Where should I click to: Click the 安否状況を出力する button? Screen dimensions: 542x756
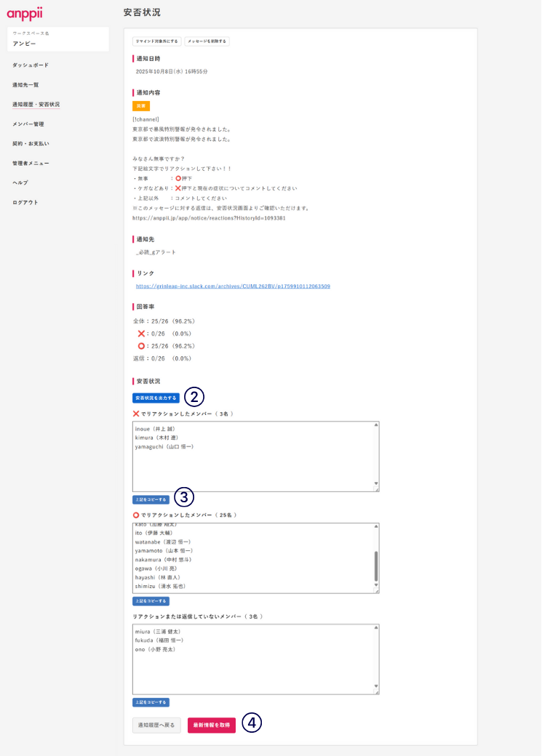click(156, 398)
